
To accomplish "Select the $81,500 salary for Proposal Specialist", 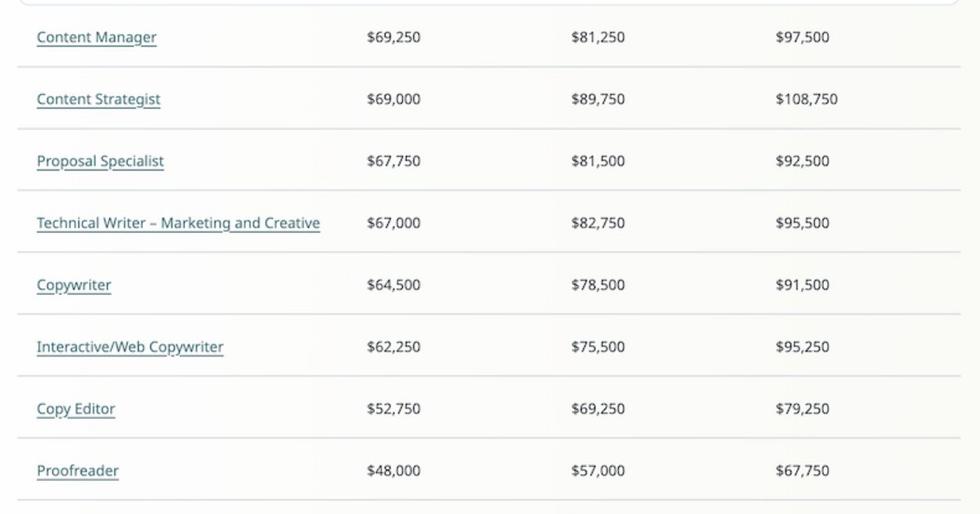I will point(598,161).
